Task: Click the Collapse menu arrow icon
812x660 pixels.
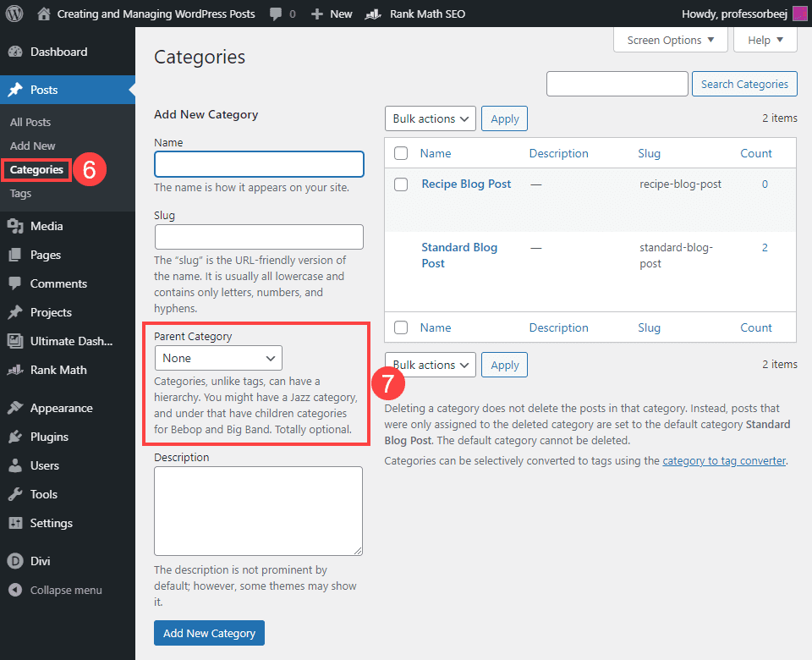Action: (x=15, y=590)
